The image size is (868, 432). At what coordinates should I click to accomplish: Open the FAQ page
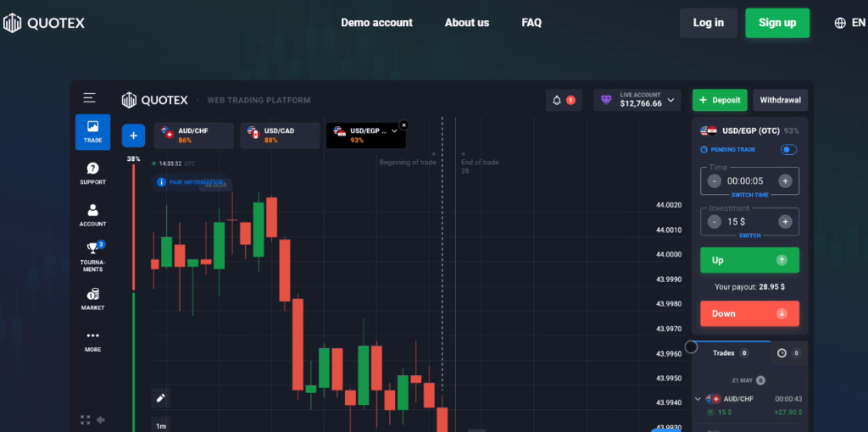pyautogui.click(x=531, y=23)
